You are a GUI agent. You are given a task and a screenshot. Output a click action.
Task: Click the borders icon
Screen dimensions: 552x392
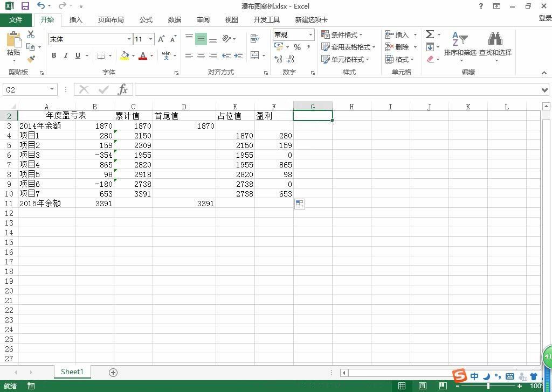pos(101,55)
